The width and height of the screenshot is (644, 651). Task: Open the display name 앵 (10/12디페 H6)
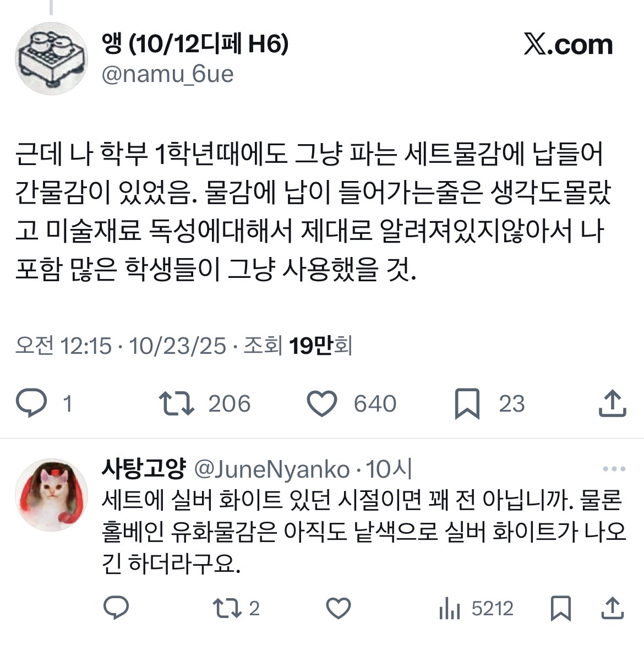pyautogui.click(x=195, y=44)
